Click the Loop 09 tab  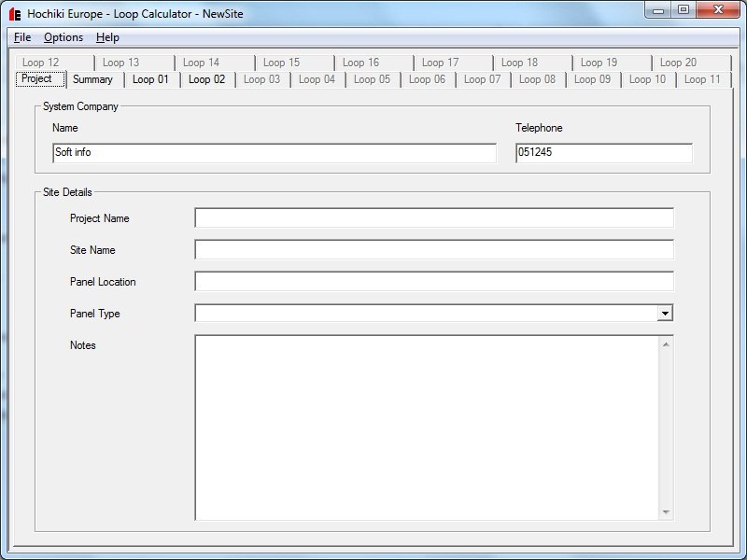pyautogui.click(x=593, y=79)
